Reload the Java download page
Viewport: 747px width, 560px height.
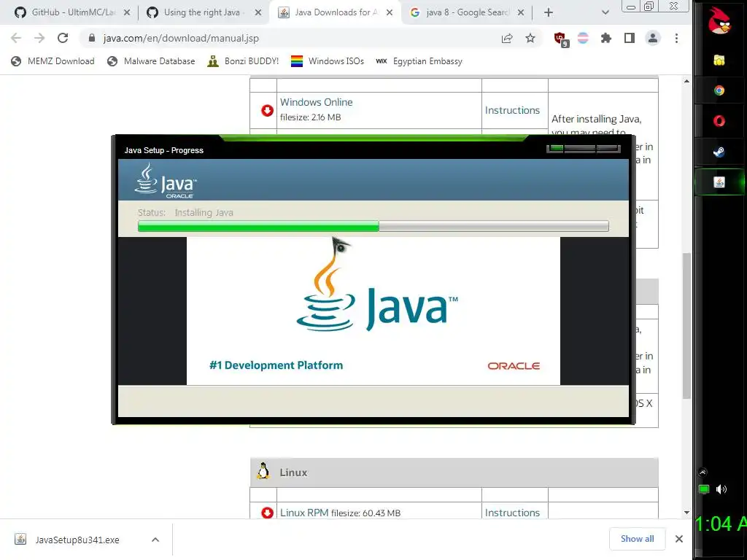63,38
